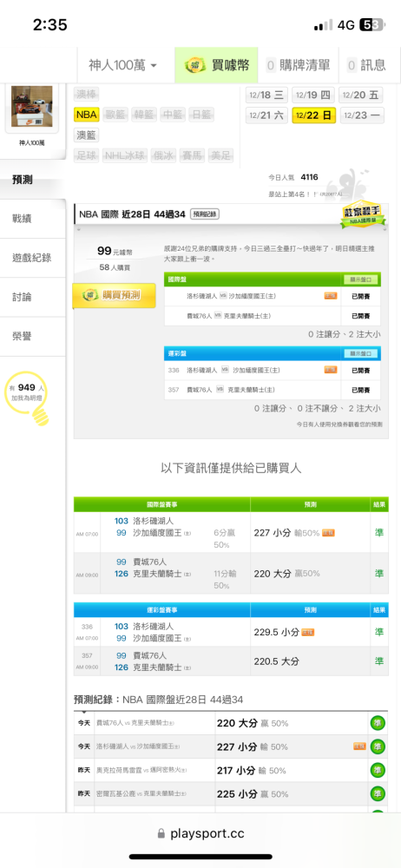Click the light bulb 加我為明燈 icon

pos(28,398)
